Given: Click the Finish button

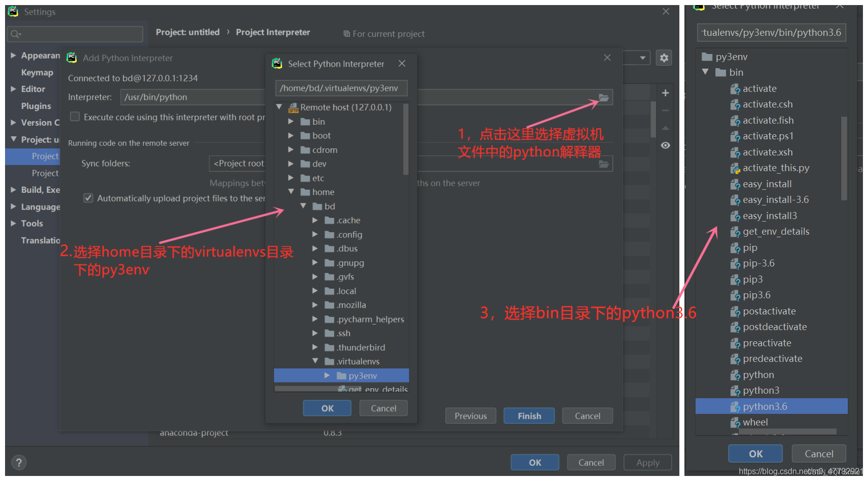Looking at the screenshot, I should (x=529, y=416).
